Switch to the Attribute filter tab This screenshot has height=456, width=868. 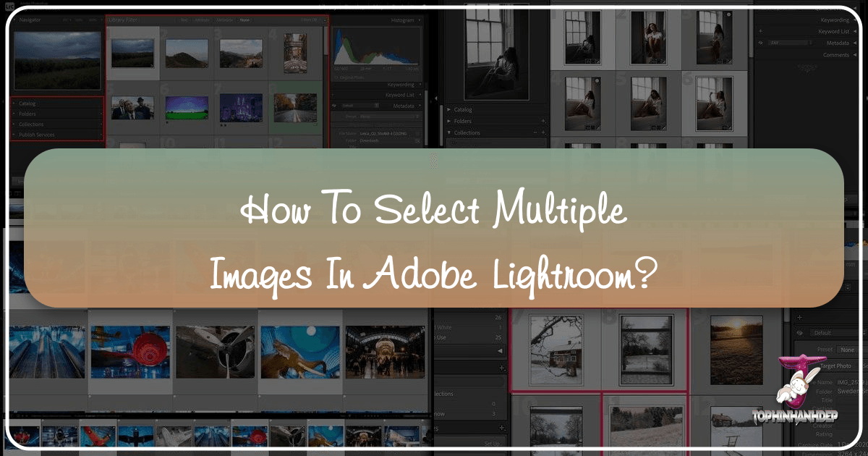(200, 20)
